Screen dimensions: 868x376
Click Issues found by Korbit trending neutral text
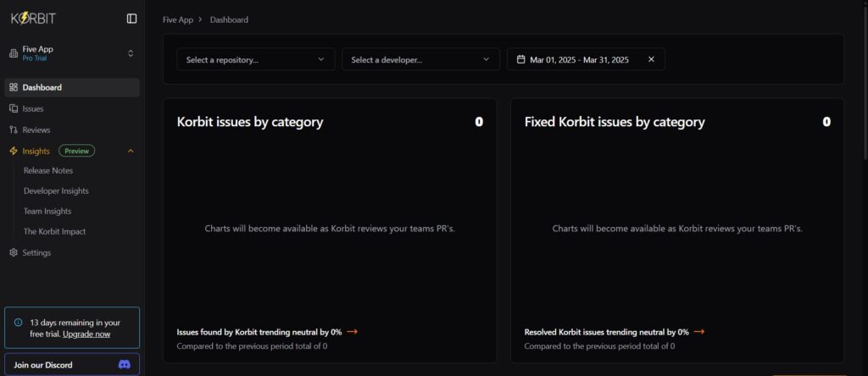tap(259, 332)
